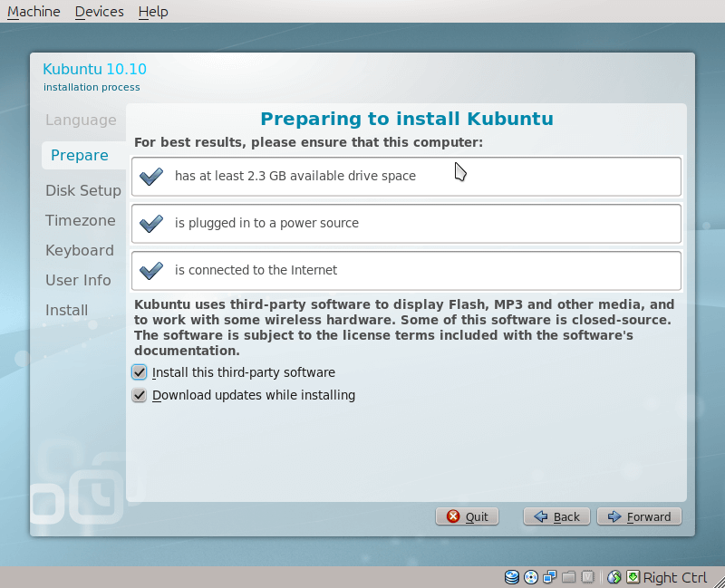Click the shared folders status icon

[569, 577]
